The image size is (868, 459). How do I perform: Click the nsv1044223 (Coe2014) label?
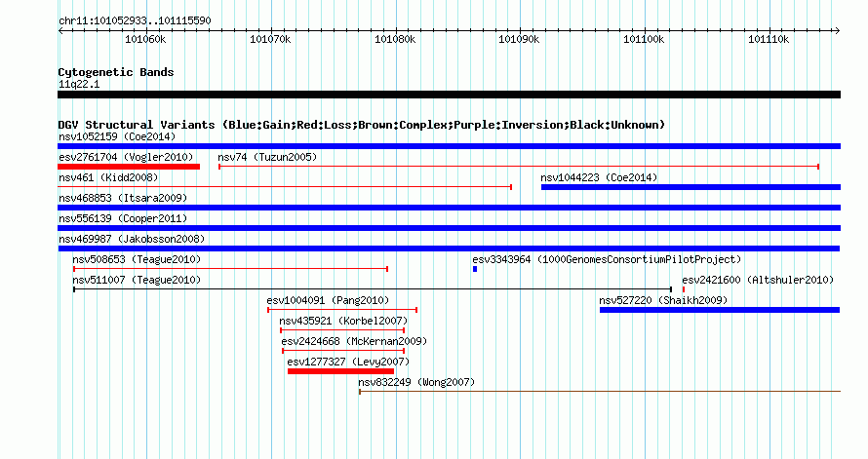[599, 177]
